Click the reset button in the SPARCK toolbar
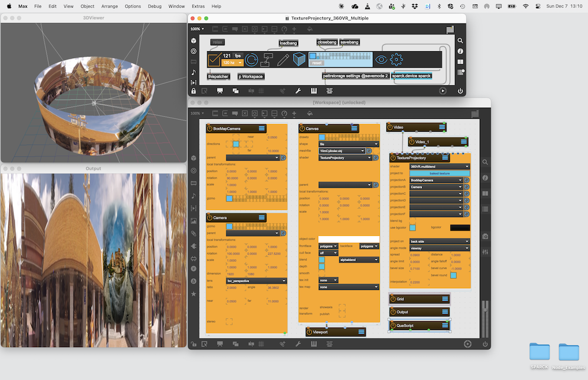588x380 pixels. pos(316,63)
